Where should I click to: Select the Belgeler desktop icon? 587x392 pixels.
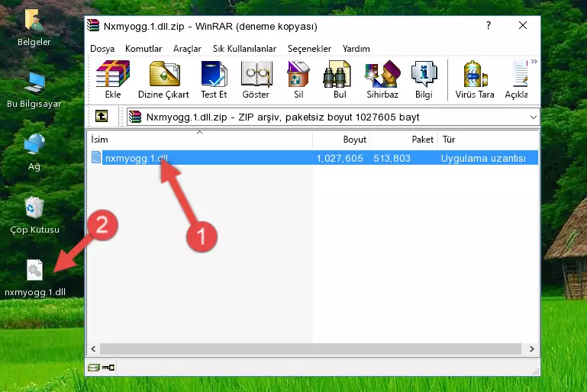click(x=34, y=27)
